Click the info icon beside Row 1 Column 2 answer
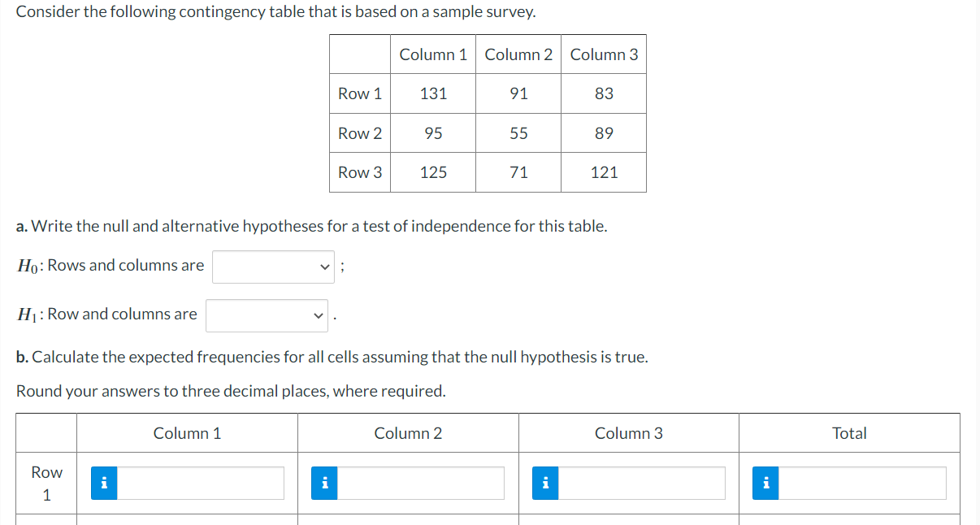980x525 pixels. click(324, 483)
